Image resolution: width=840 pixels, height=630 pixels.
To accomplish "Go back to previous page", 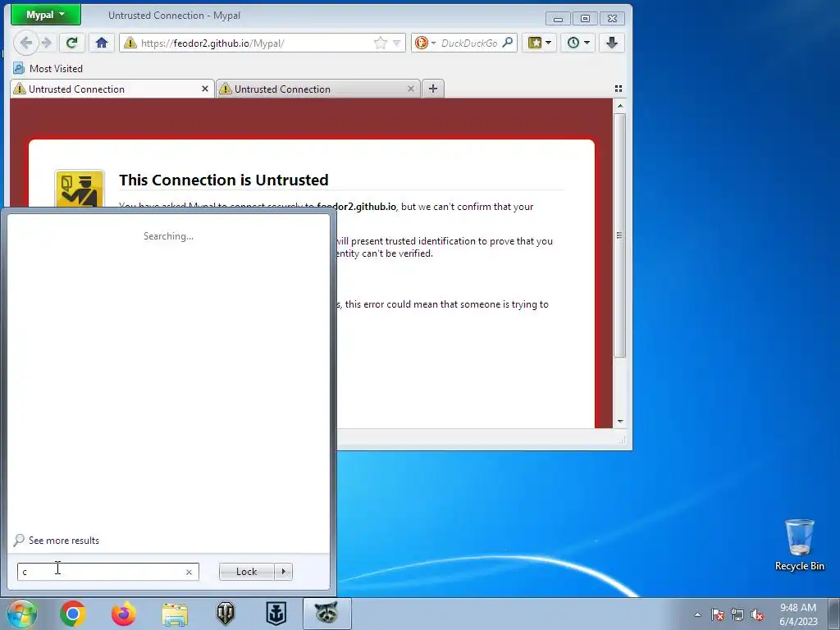I will (25, 43).
